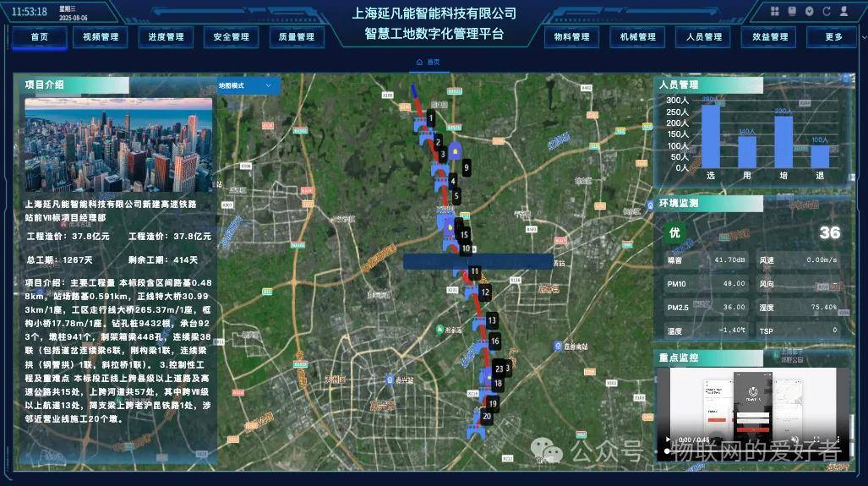This screenshot has width=868, height=486.
Task: Seek on the video progress bar
Action: click(x=753, y=451)
